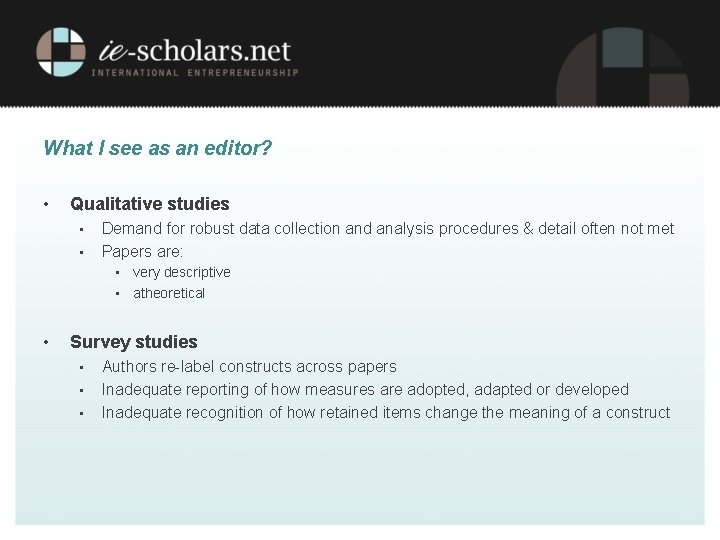Click the faded logo graphic at top right

click(x=621, y=62)
